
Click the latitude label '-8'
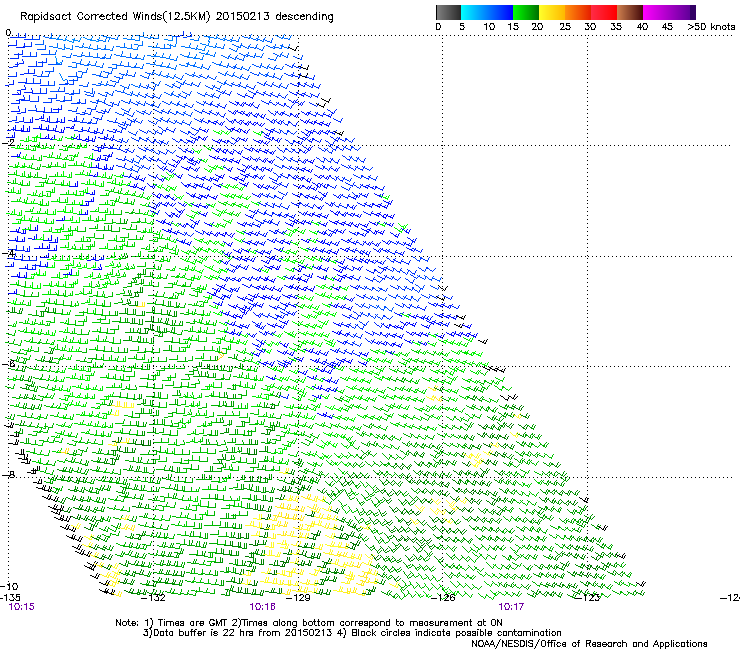click(x=9, y=475)
